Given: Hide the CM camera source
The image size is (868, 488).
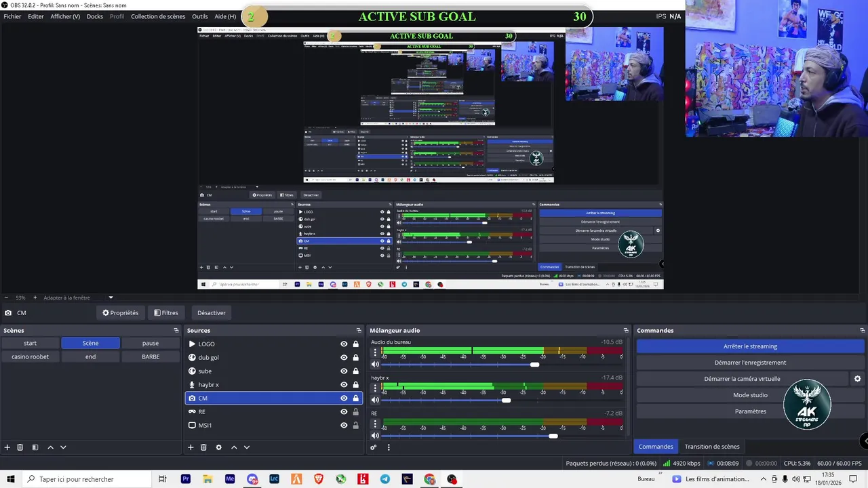Looking at the screenshot, I should point(344,399).
